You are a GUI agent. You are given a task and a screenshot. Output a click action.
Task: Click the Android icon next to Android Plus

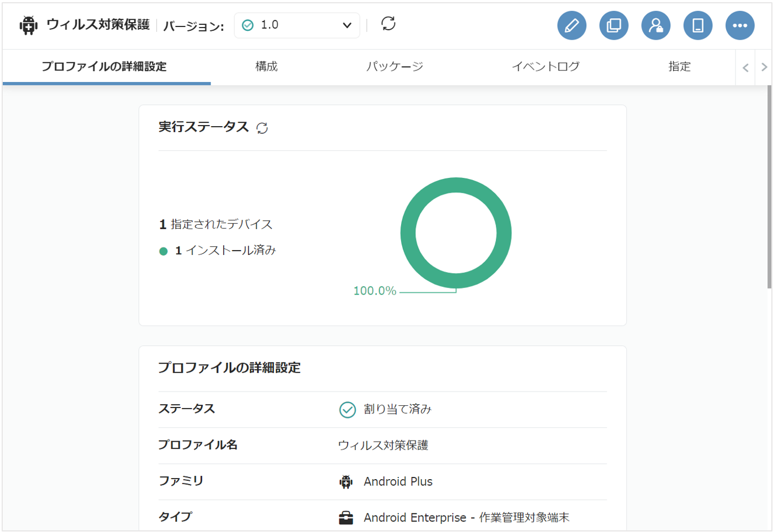click(346, 482)
